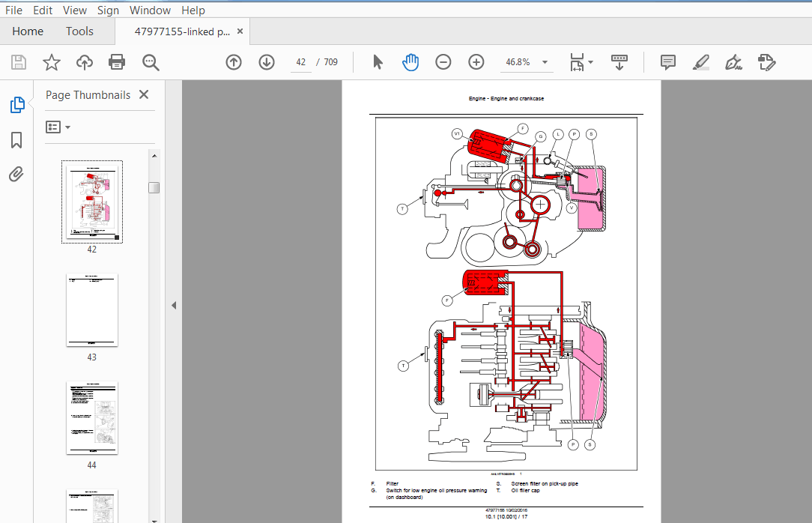Open the thumbnail options menu

click(58, 126)
